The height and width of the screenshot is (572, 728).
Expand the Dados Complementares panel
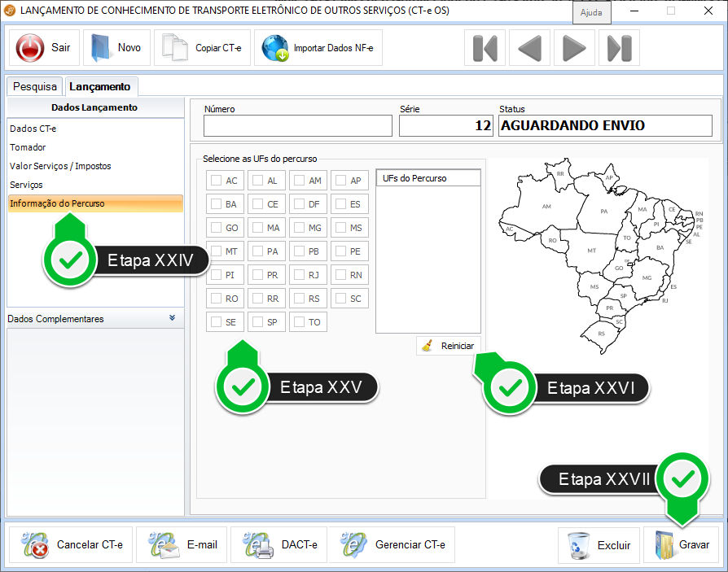pyautogui.click(x=172, y=318)
